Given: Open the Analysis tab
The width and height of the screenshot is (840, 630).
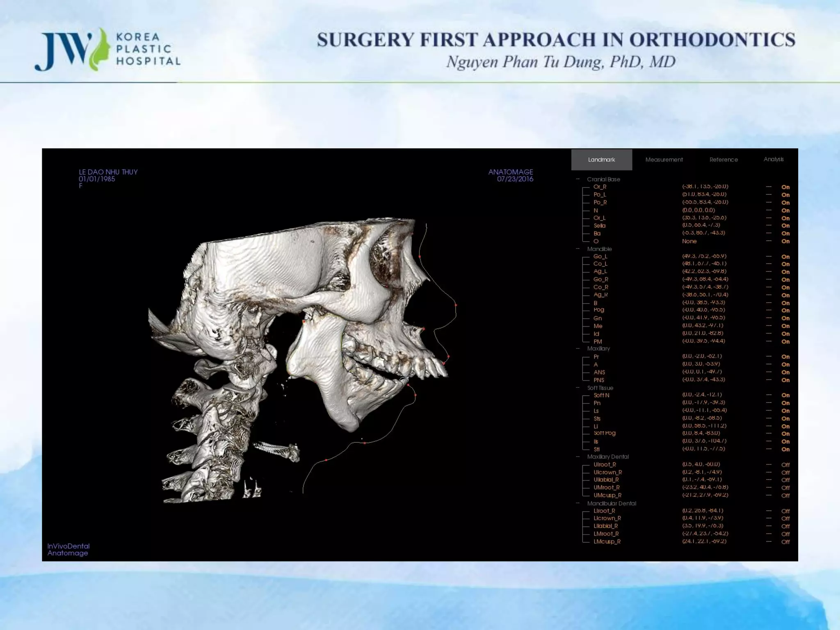Looking at the screenshot, I should (773, 159).
